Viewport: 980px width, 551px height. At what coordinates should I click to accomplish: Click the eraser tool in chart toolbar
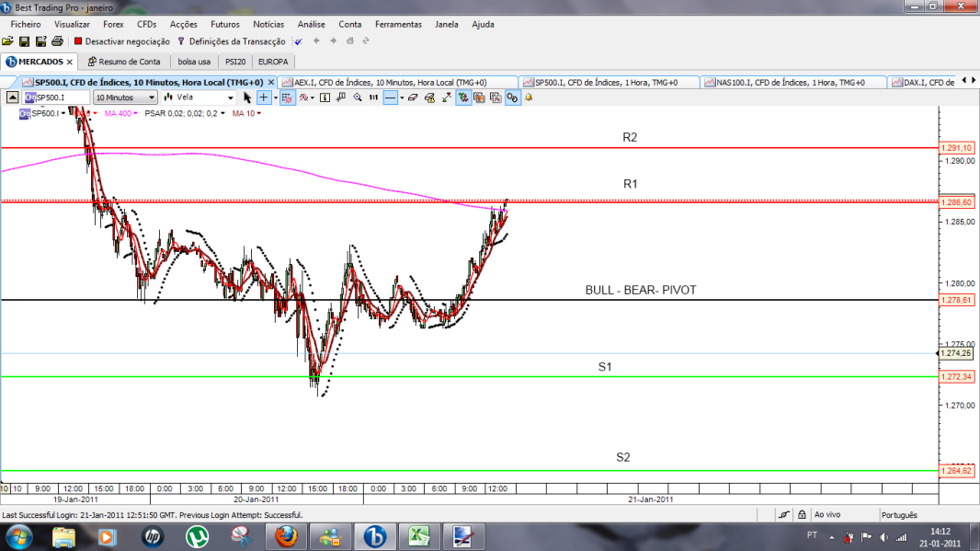tap(413, 98)
